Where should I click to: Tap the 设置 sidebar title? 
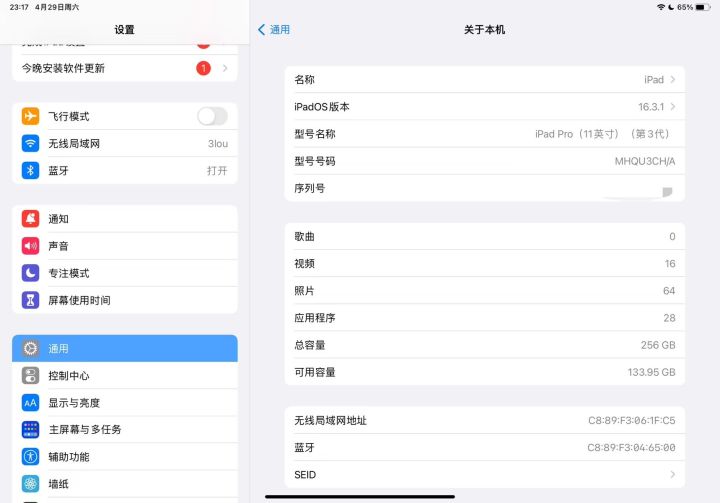(x=124, y=30)
